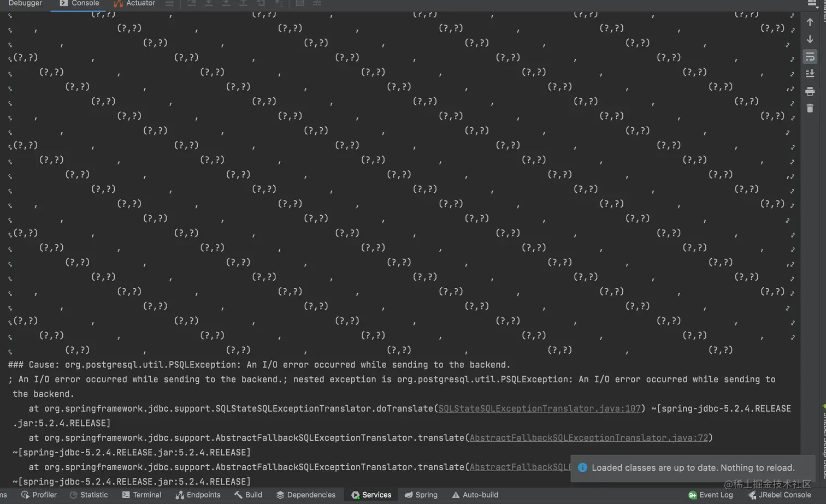826x504 pixels.
Task: Open the Debugger tab
Action: pos(25,3)
